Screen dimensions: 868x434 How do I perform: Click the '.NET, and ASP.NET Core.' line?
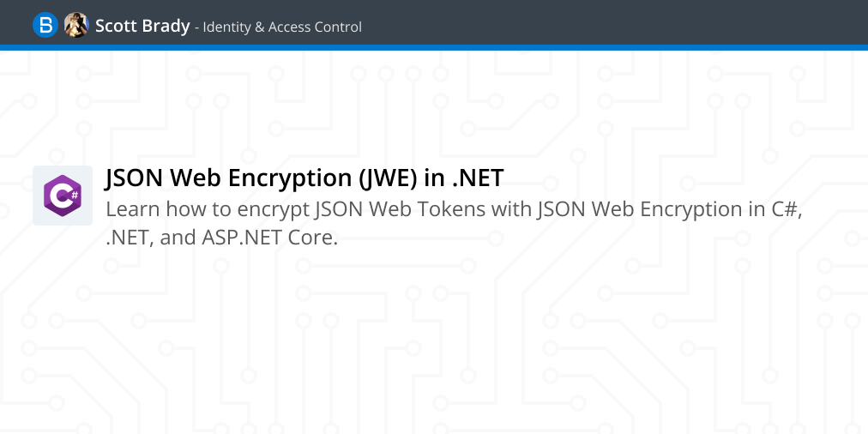221,238
